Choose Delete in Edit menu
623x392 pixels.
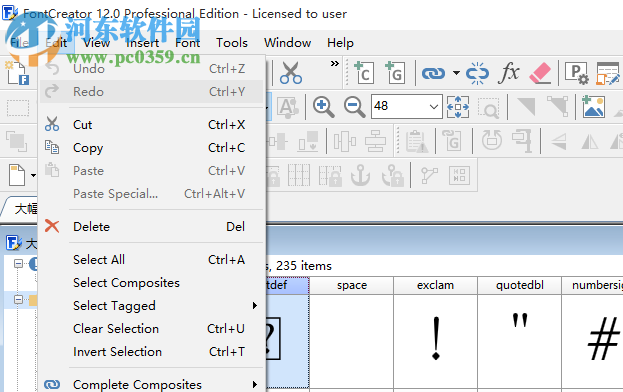[151, 227]
